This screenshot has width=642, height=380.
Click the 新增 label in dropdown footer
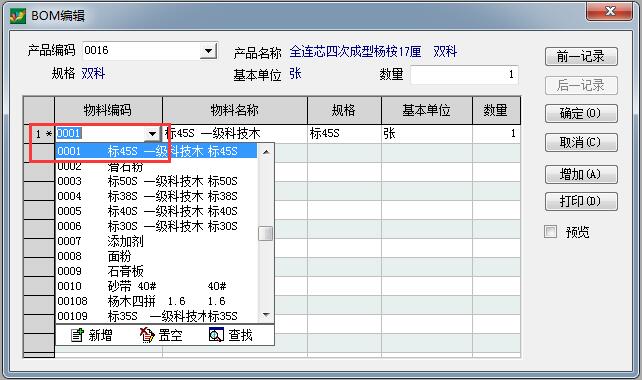click(100, 335)
